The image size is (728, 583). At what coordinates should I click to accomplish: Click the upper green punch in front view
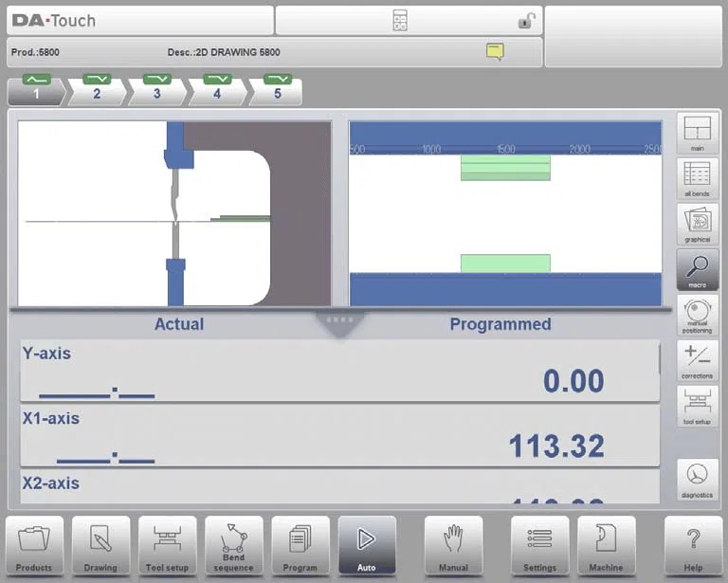click(x=505, y=168)
